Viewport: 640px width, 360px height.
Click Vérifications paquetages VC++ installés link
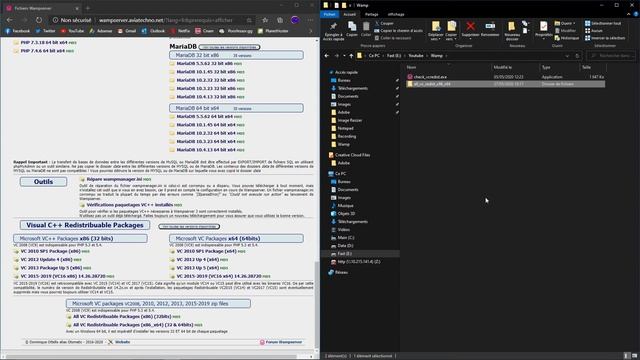pos(130,205)
